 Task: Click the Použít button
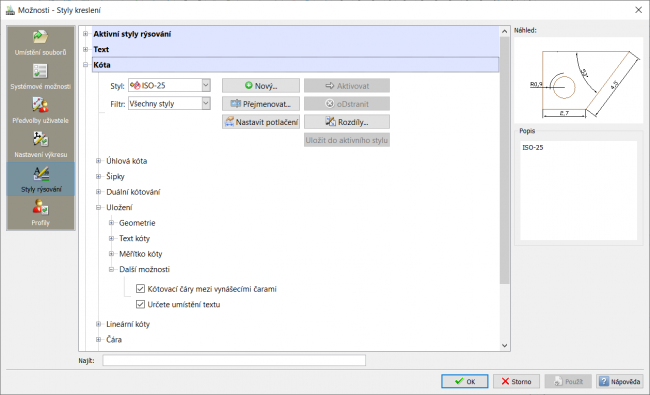tap(568, 381)
